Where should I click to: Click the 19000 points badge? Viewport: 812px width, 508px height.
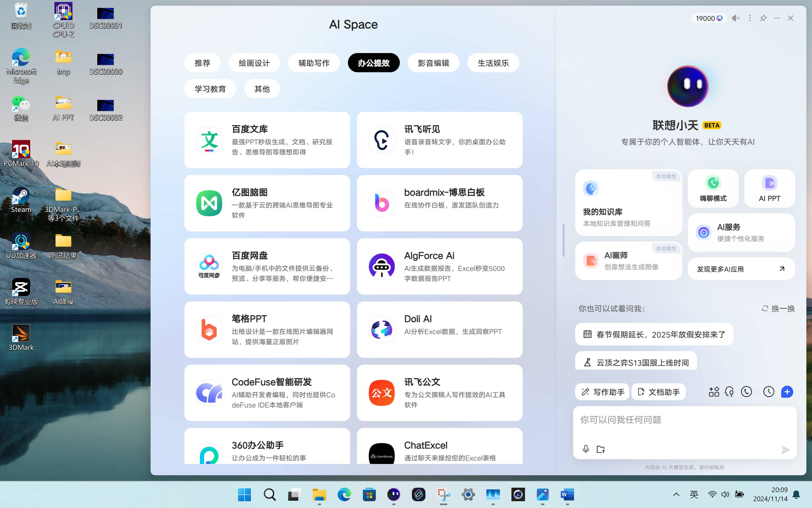point(709,18)
